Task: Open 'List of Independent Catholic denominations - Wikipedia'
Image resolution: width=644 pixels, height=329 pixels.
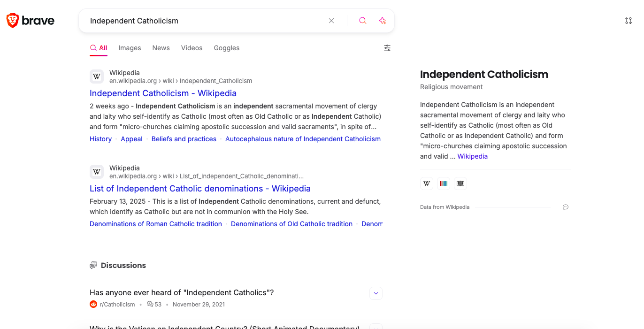Action: click(x=200, y=189)
